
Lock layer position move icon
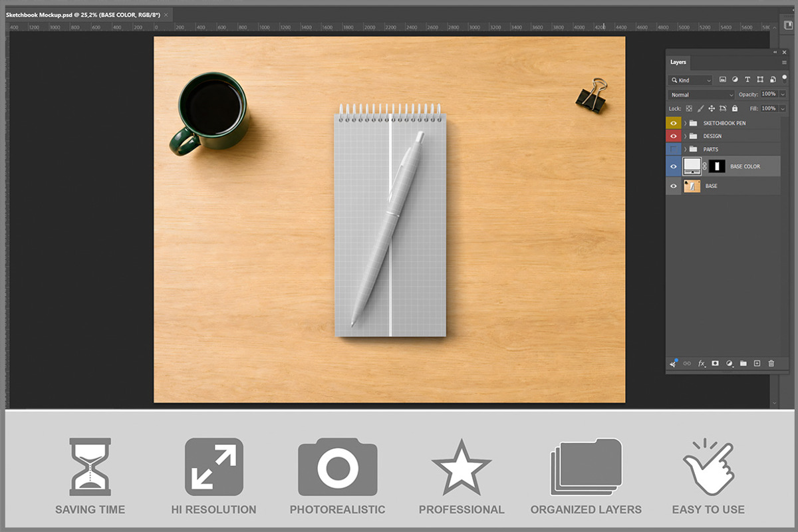712,108
